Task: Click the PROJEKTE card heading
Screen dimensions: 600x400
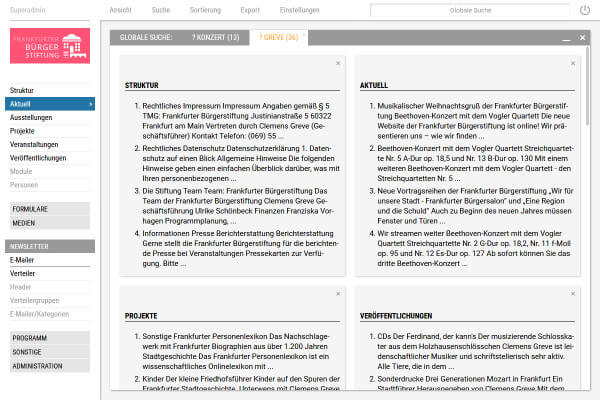Action: pyautogui.click(x=141, y=316)
